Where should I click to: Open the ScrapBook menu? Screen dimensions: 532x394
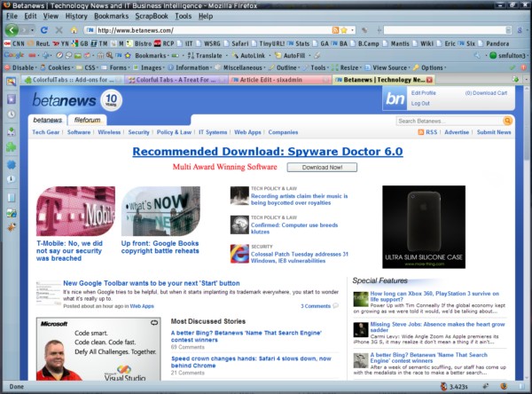(152, 16)
